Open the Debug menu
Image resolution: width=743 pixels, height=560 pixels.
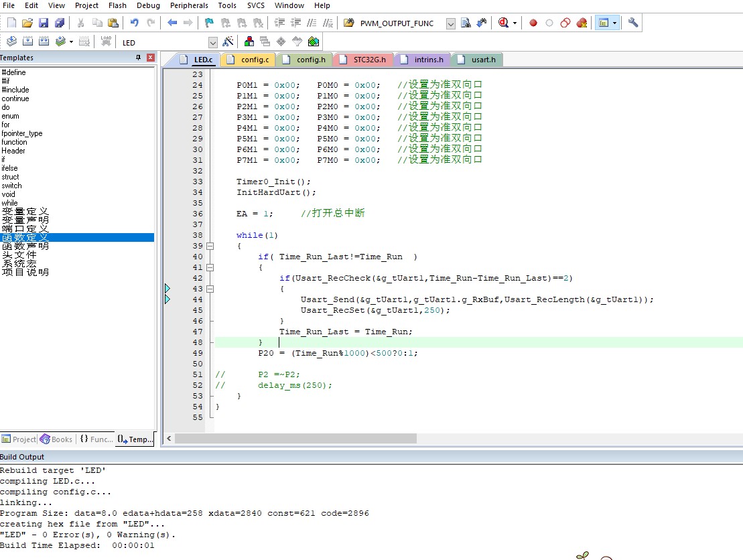click(x=148, y=5)
